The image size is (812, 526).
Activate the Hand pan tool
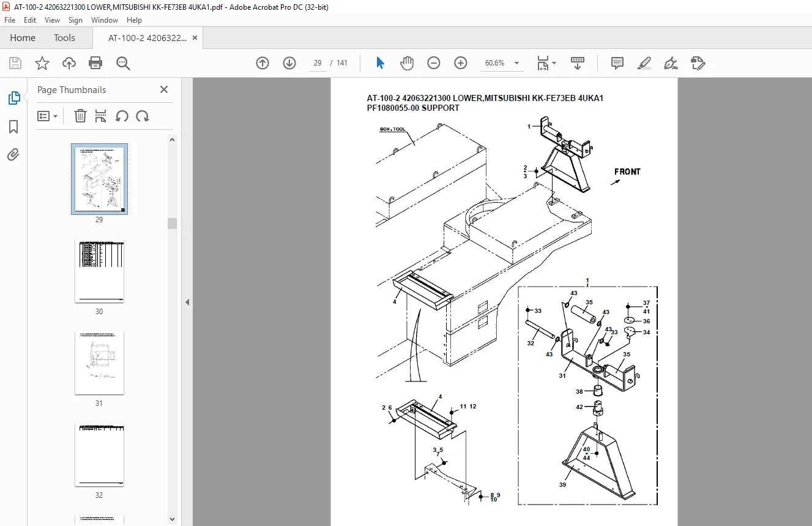click(407, 63)
